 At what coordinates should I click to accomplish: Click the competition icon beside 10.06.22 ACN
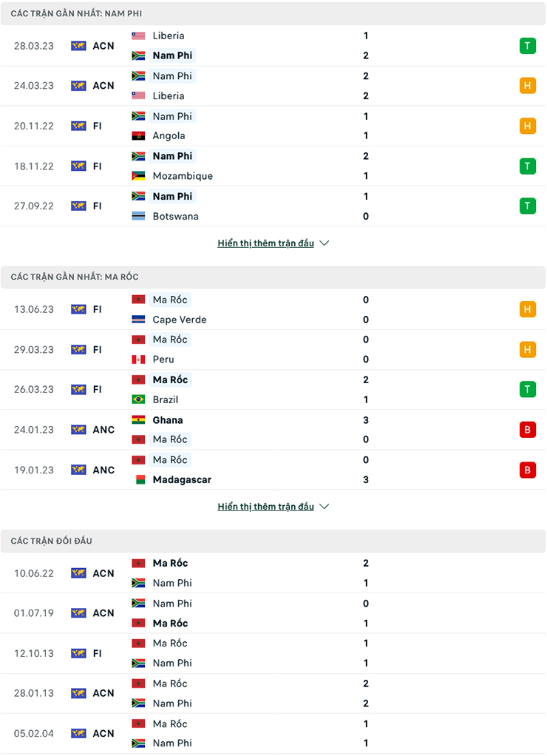78,573
